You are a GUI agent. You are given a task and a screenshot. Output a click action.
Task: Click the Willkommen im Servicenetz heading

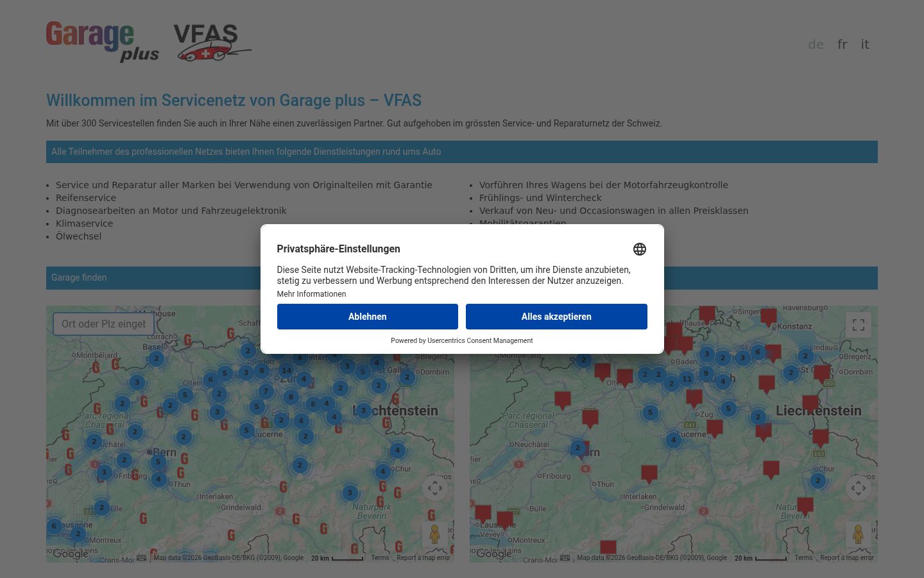click(234, 100)
